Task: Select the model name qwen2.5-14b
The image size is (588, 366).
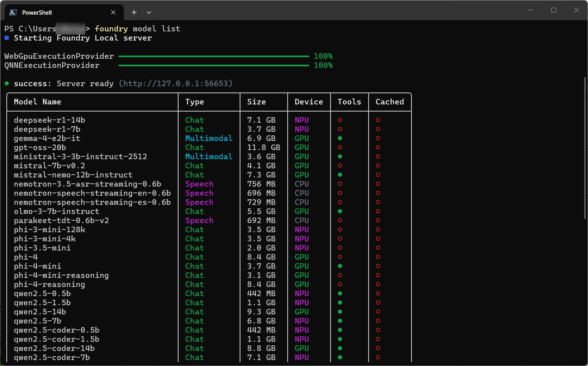Action: click(40, 312)
